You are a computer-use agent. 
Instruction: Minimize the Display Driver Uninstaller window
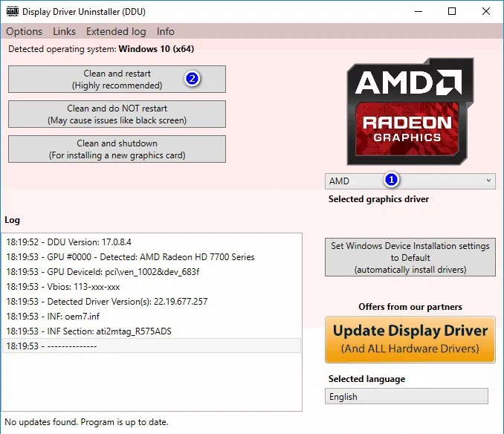(418, 12)
